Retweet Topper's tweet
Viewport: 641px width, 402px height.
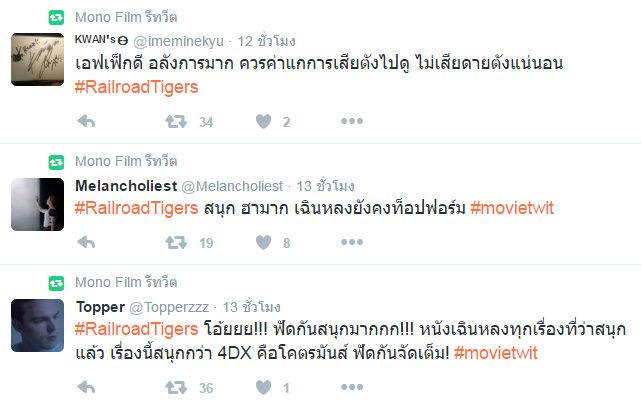[176, 387]
